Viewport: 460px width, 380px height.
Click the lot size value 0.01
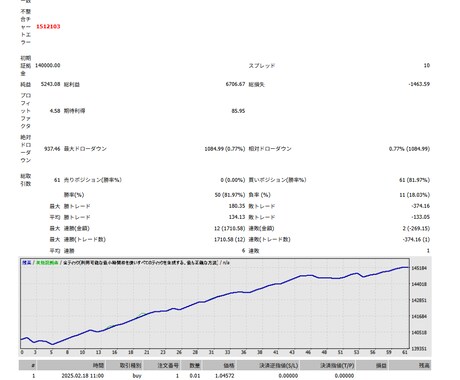pos(195,376)
